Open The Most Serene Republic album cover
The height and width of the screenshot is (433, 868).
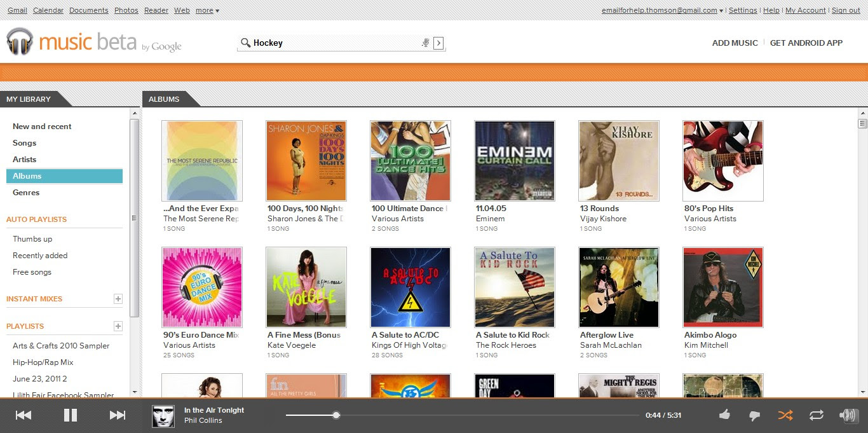click(202, 161)
